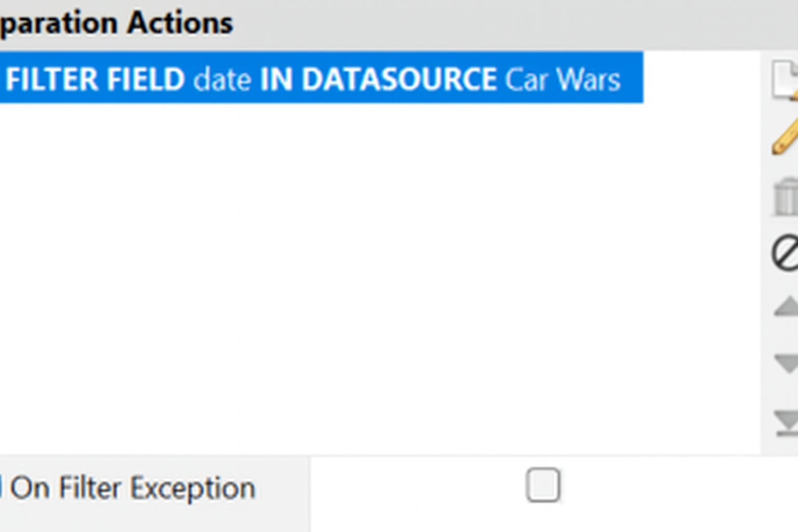This screenshot has height=532, width=798.
Task: Click the word 'date' in selected action
Action: [222, 79]
